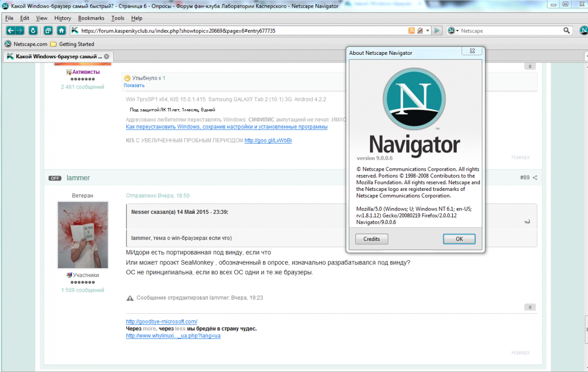Close the Какой Windows-браузер tab

[107, 56]
